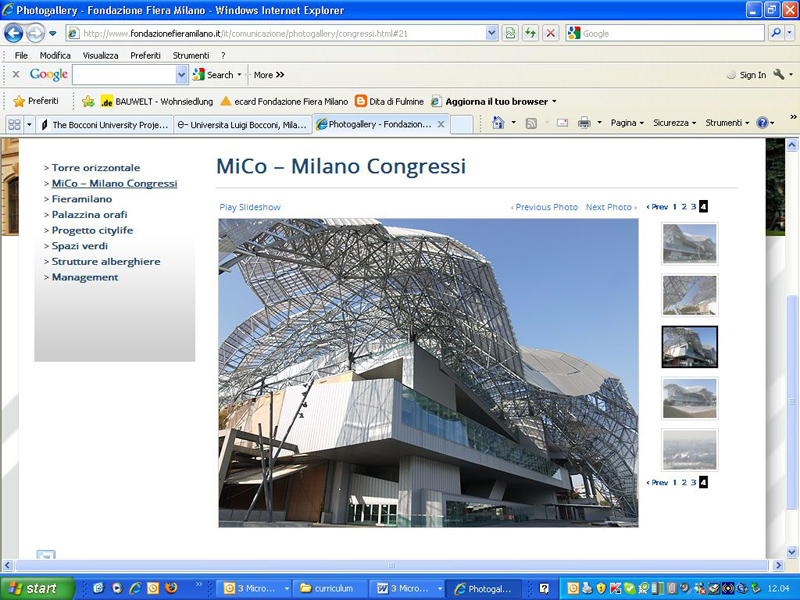Screen dimensions: 800x600
Task: Select the Progetto citylife sidebar link
Action: (92, 230)
